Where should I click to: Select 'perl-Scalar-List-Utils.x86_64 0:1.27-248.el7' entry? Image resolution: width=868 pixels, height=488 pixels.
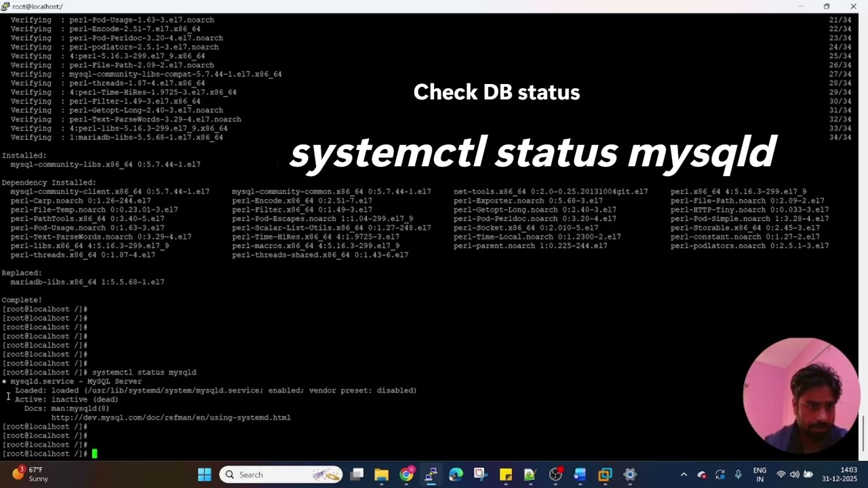coord(332,228)
